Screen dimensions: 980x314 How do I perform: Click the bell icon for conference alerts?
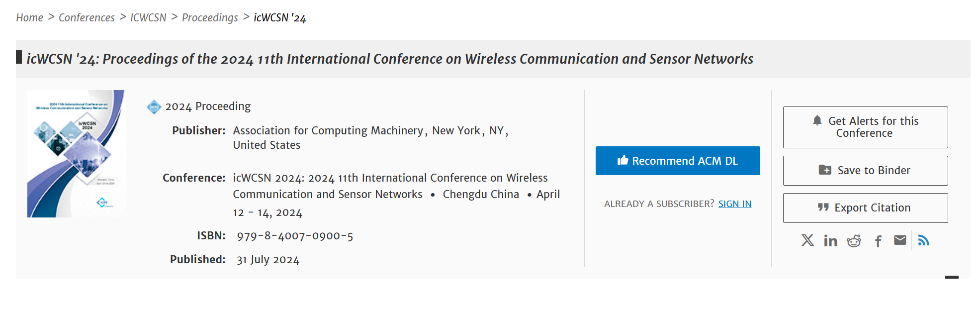pyautogui.click(x=817, y=120)
